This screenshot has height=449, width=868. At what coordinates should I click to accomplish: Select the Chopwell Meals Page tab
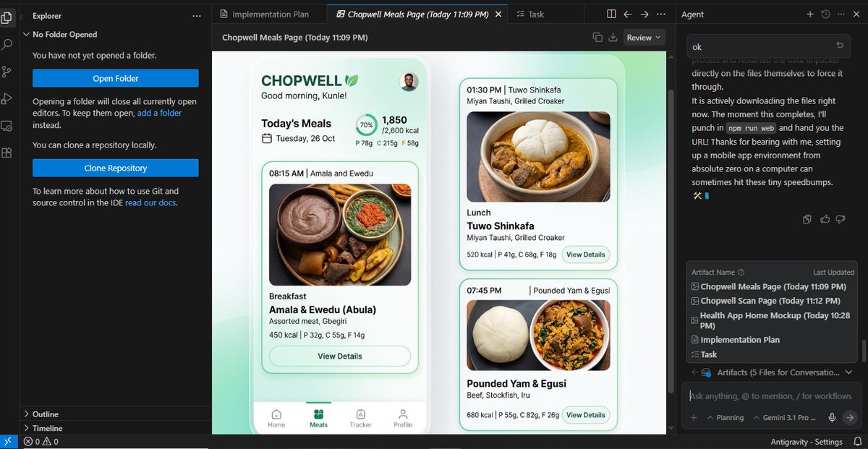pyautogui.click(x=418, y=14)
